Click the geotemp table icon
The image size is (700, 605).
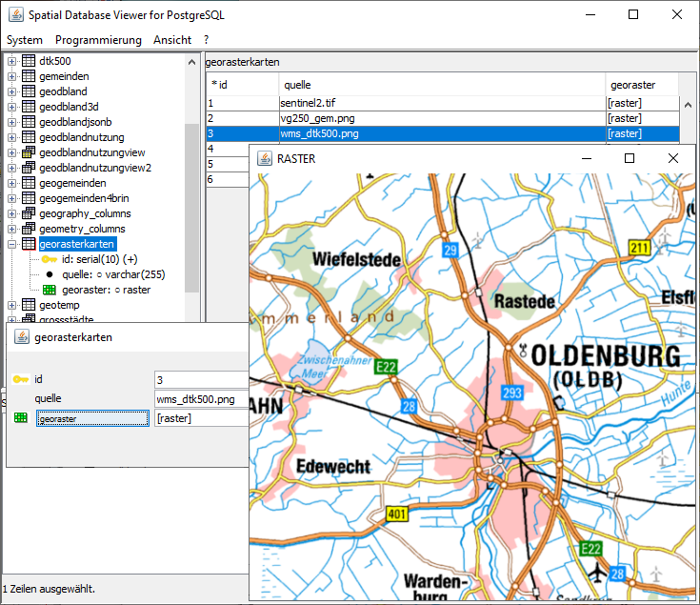click(29, 305)
